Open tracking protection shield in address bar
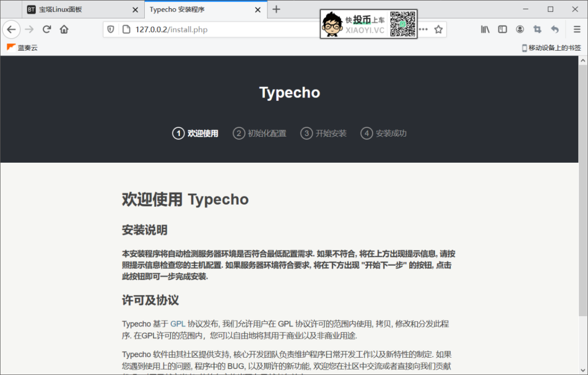This screenshot has height=375, width=588. point(111,29)
